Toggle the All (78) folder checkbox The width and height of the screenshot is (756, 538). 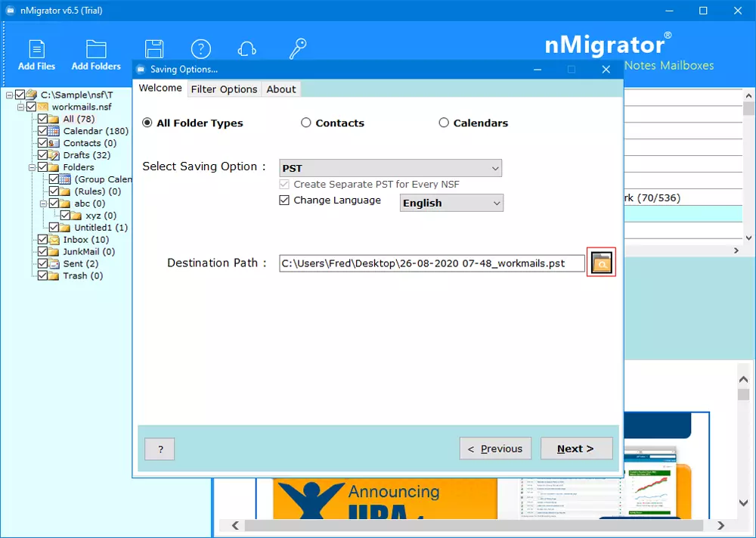pos(42,119)
